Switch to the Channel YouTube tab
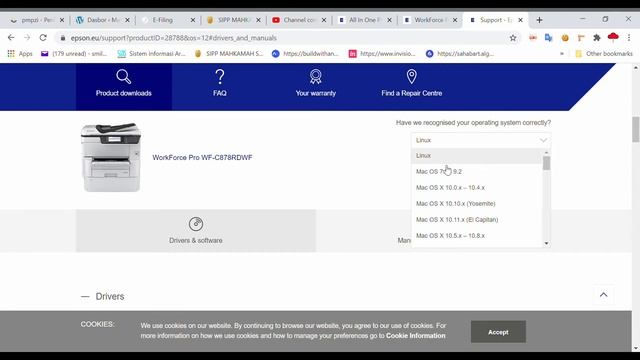This screenshot has height=360, width=640. coord(298,20)
